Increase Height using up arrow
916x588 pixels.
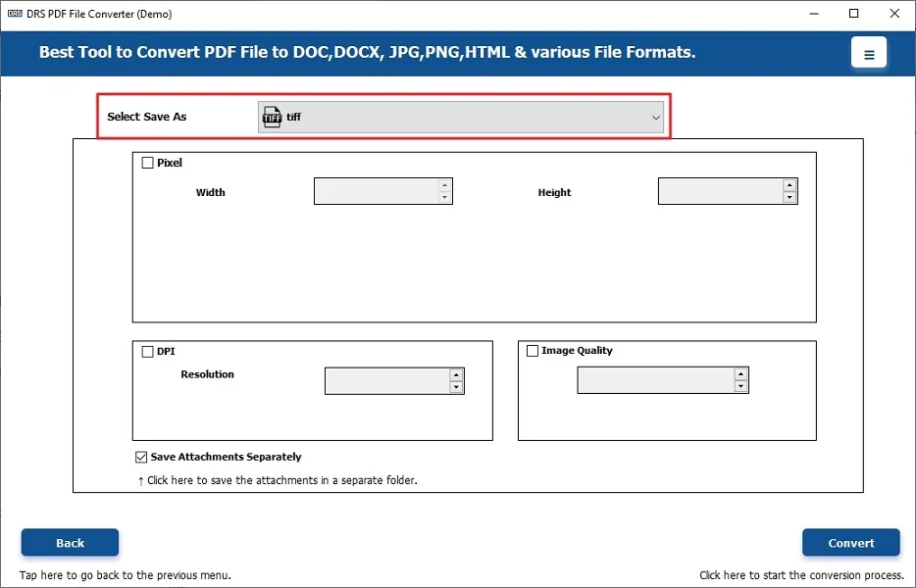click(x=789, y=185)
